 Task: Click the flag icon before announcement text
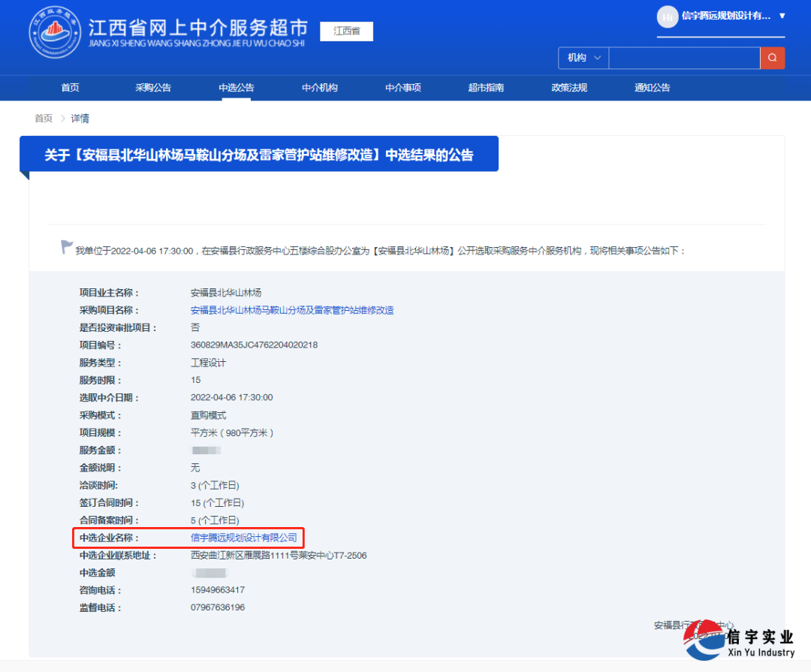click(x=67, y=247)
